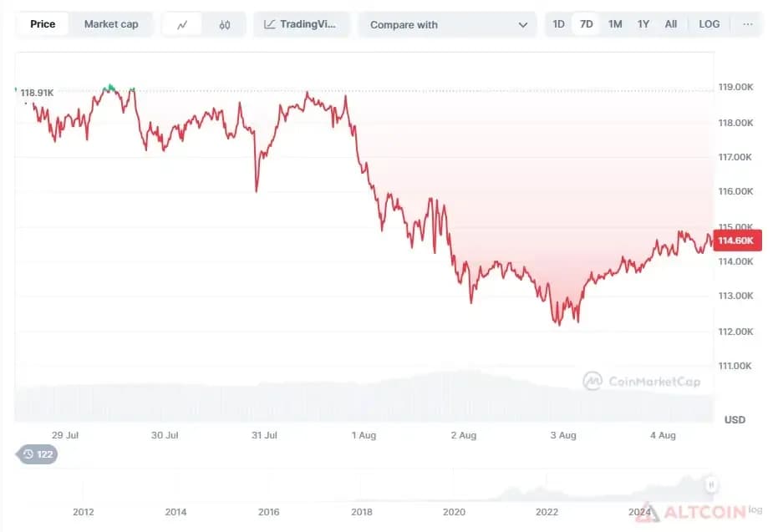Open the three-dot more options menu
The height and width of the screenshot is (532, 773).
click(x=747, y=24)
